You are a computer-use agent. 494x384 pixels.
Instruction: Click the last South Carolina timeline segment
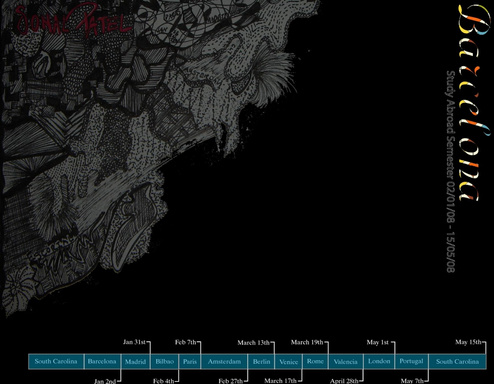point(457,361)
